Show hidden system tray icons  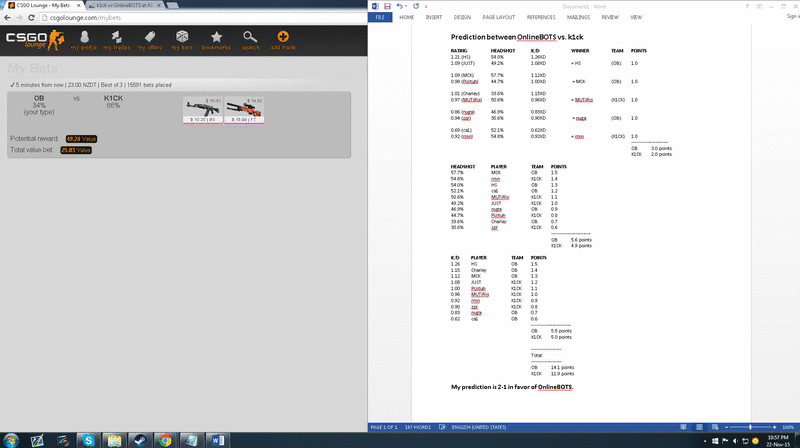tap(705, 441)
